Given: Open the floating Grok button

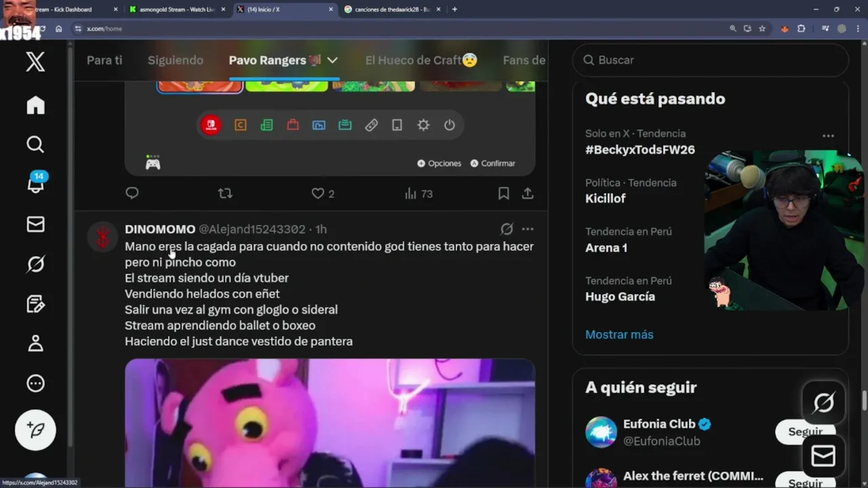Looking at the screenshot, I should 823,403.
